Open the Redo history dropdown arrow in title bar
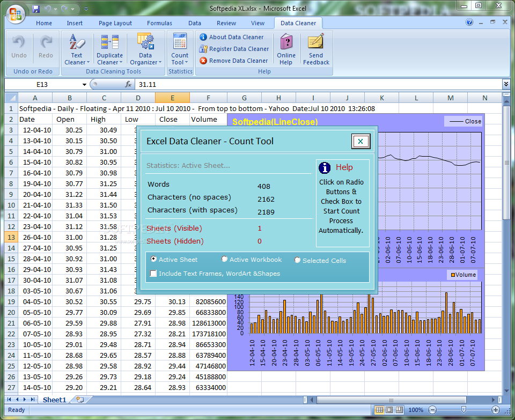This screenshot has width=515, height=420. point(72,9)
